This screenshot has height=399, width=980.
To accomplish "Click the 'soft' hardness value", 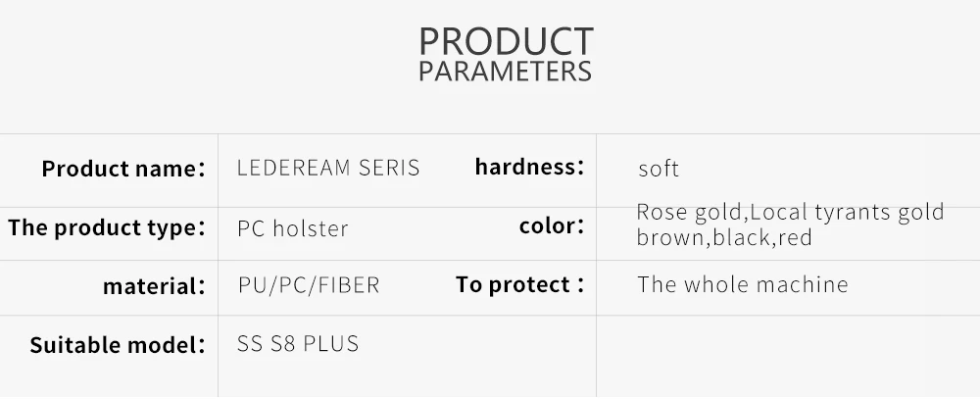I will coord(659,170).
